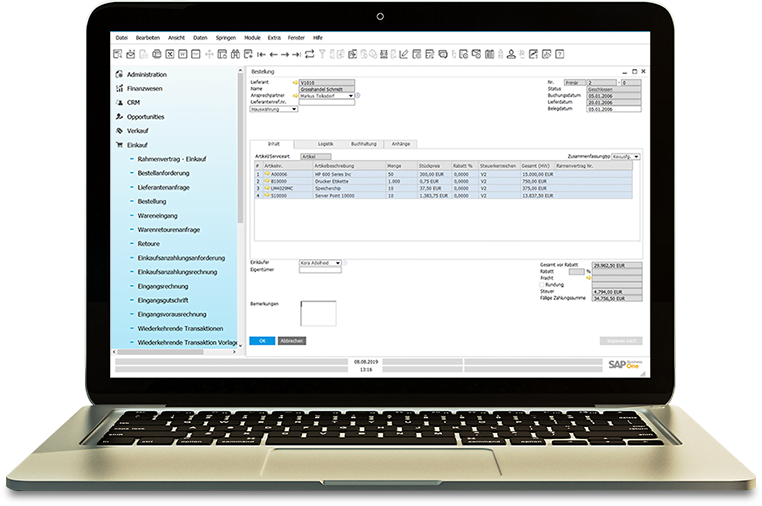Open Lieferantenanfrage entry
The width and height of the screenshot is (762, 506).
click(164, 187)
